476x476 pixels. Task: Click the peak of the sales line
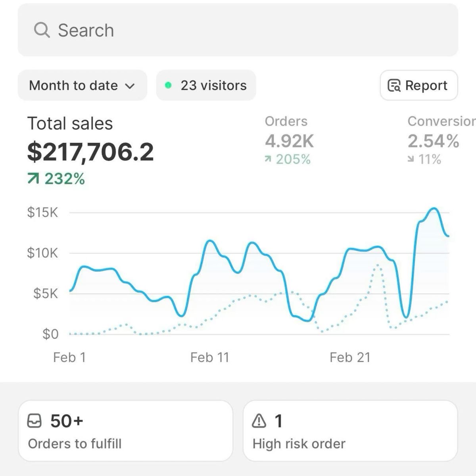tap(434, 208)
